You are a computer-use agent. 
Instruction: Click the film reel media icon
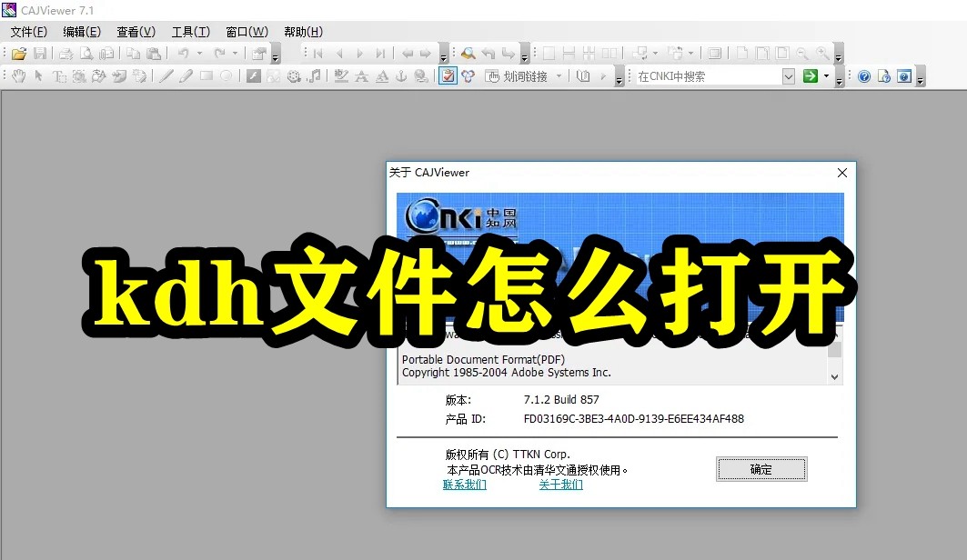click(294, 75)
